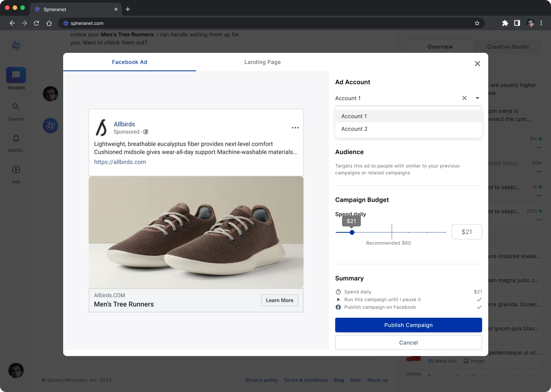Open the three-dot menu on the ad preview
This screenshot has width=551, height=392.
click(x=295, y=127)
